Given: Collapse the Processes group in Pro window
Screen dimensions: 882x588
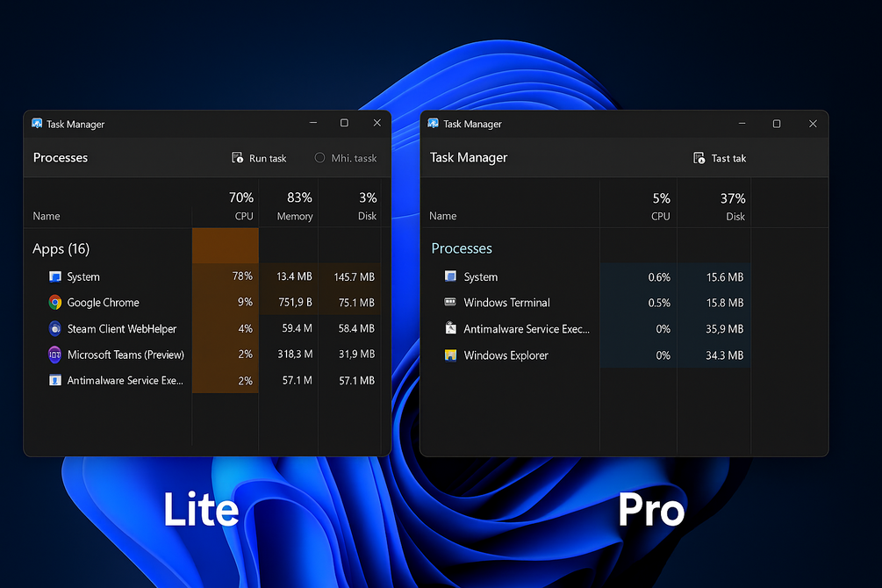Looking at the screenshot, I should pyautogui.click(x=462, y=248).
